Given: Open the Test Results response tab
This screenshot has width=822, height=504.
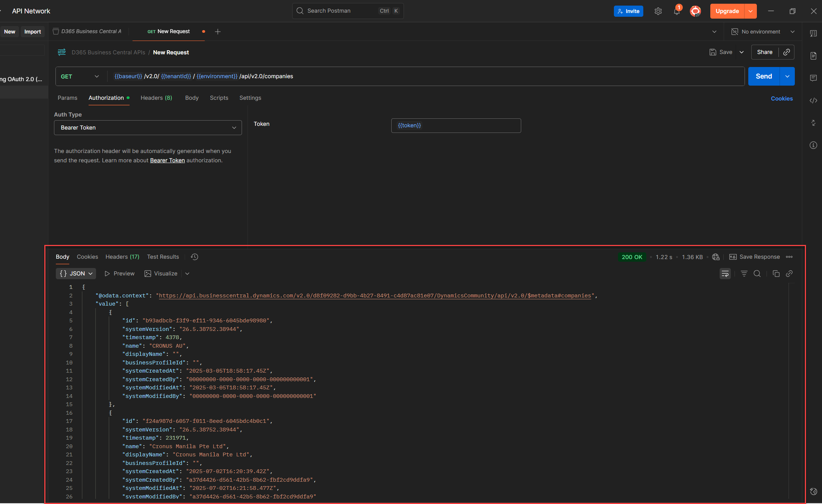Looking at the screenshot, I should [x=163, y=257].
